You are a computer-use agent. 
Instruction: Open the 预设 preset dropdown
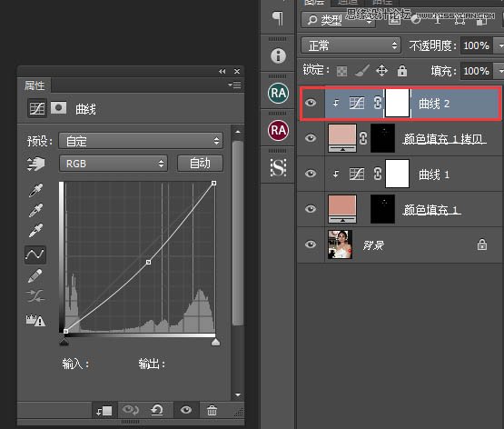[x=141, y=141]
